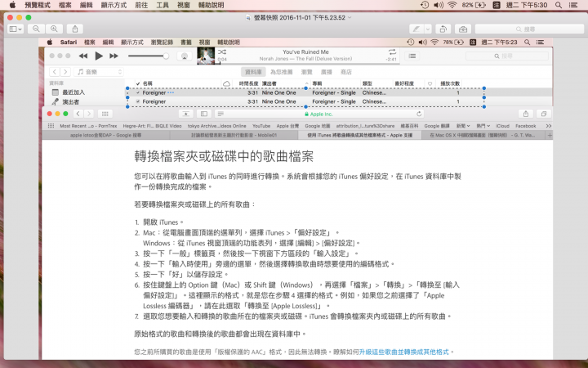This screenshot has height=368, width=588.
Task: Rotate the image using Preview toolbar
Action: tap(443, 29)
